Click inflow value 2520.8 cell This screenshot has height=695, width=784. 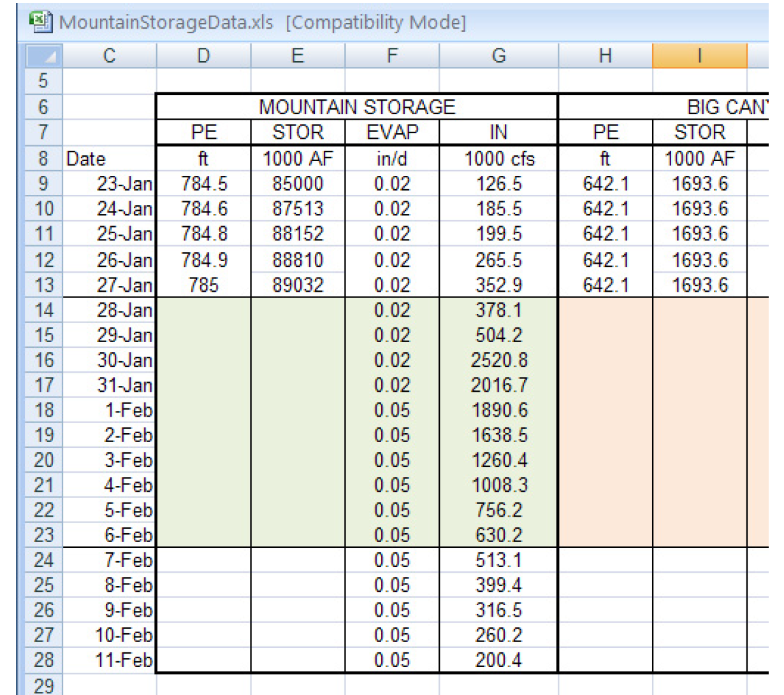pyautogui.click(x=498, y=361)
